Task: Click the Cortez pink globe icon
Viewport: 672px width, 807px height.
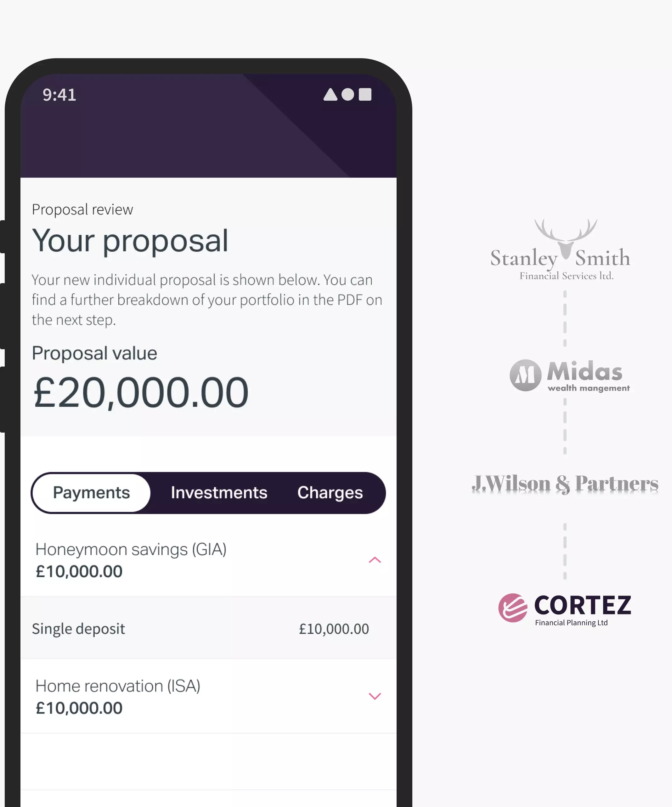Action: coord(513,608)
